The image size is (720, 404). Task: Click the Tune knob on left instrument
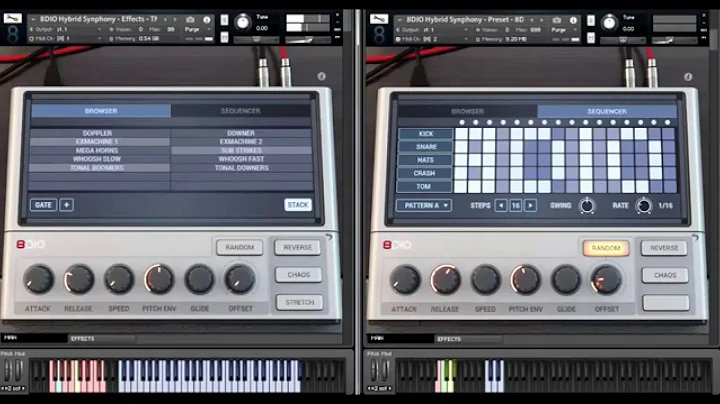(243, 22)
